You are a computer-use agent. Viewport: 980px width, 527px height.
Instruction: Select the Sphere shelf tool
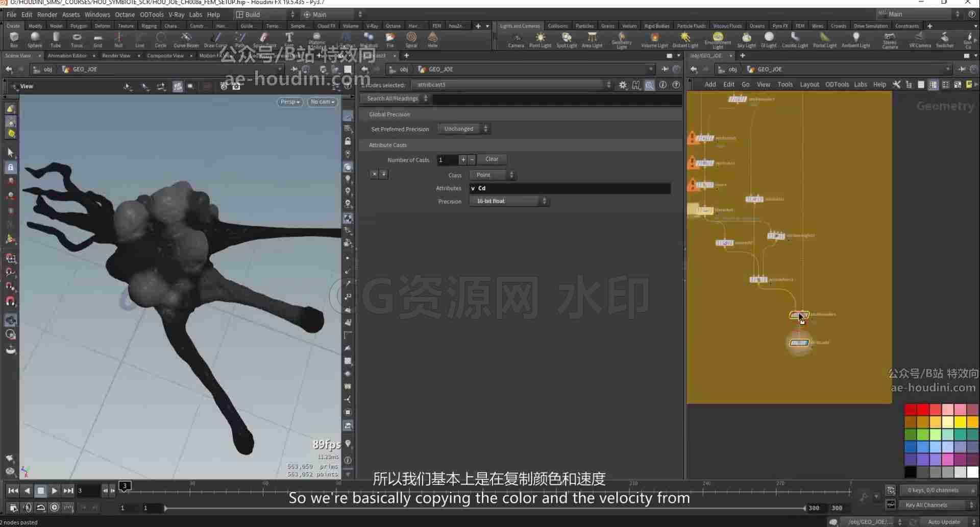tap(35, 39)
